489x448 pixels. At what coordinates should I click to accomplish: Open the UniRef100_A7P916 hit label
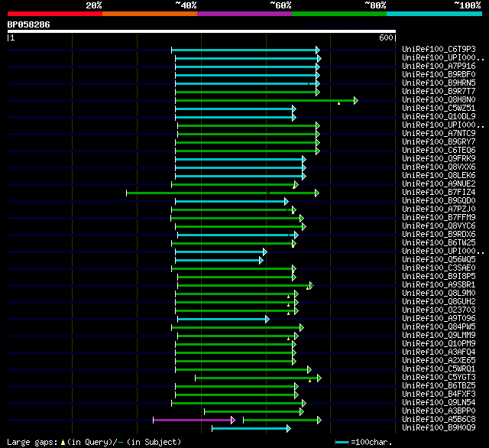439,67
